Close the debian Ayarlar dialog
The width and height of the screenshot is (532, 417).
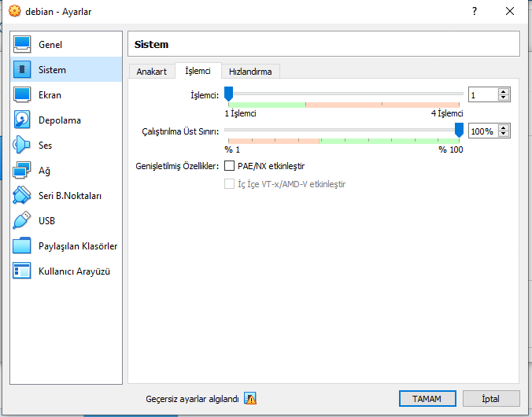click(510, 11)
